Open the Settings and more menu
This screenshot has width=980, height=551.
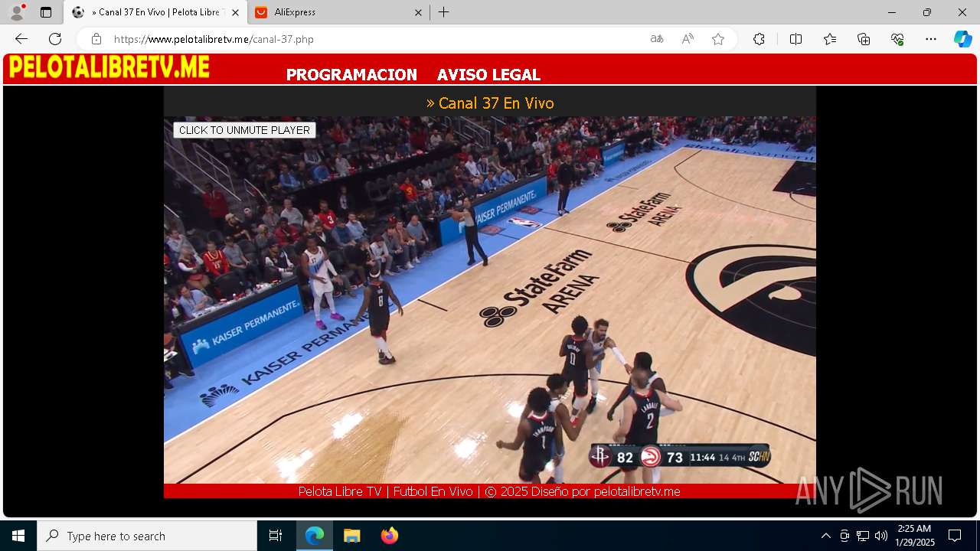(931, 39)
